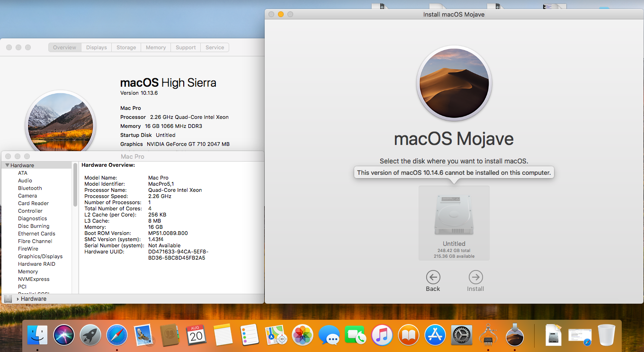This screenshot has height=352, width=644.
Task: Open Calendar icon showing Aug 20
Action: pos(196,335)
